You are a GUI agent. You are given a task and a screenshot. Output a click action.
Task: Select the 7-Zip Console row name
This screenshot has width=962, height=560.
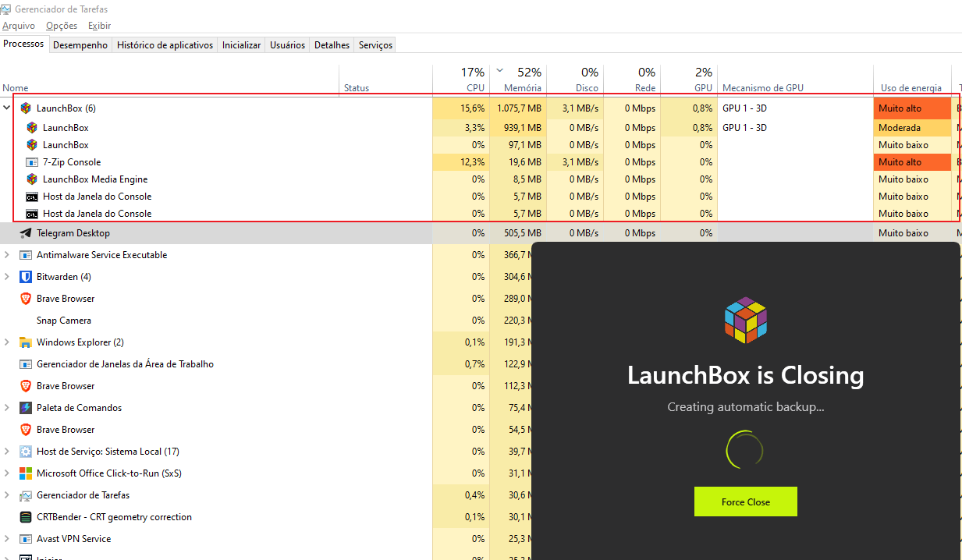coord(72,162)
